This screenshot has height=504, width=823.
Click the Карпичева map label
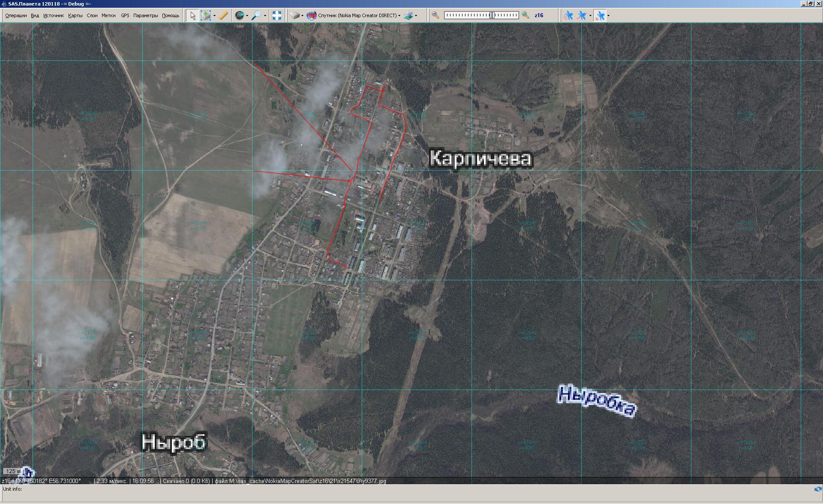point(481,158)
